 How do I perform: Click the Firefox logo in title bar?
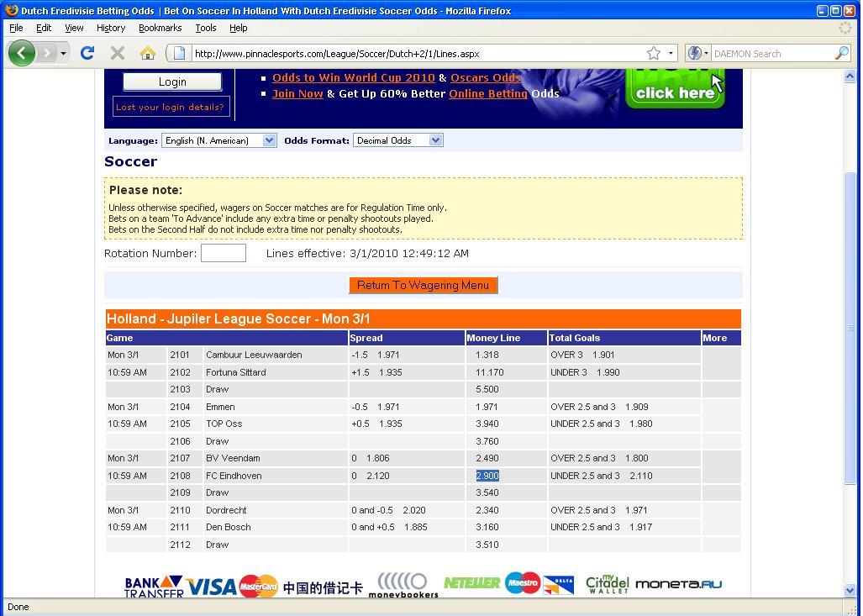[11, 10]
